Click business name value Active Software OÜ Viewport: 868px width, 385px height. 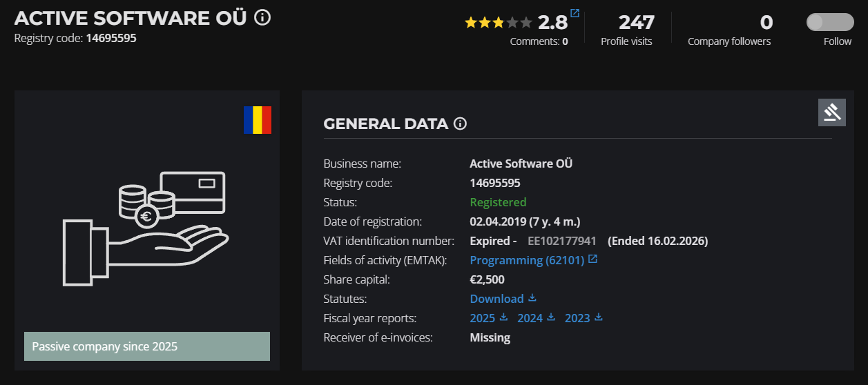tap(521, 164)
